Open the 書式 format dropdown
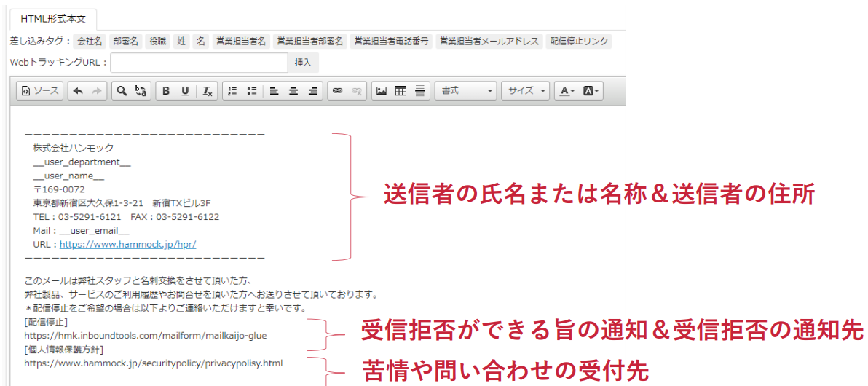The width and height of the screenshot is (868, 386). (466, 91)
